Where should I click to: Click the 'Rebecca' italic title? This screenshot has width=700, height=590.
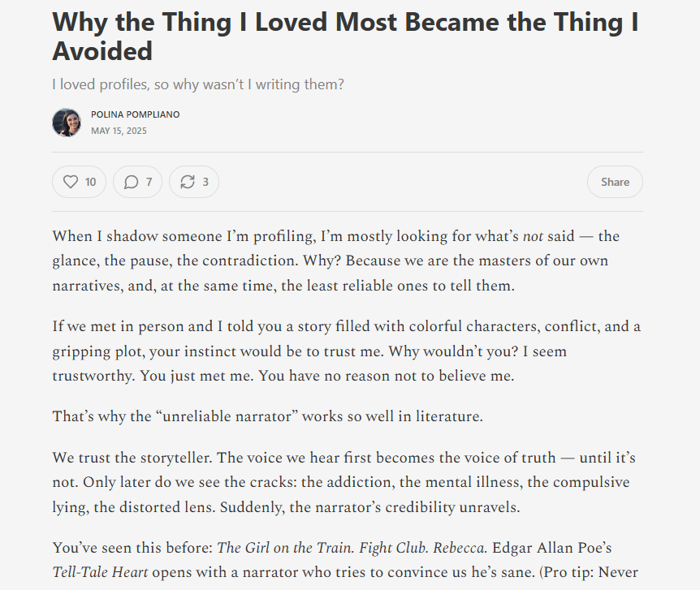pos(460,548)
